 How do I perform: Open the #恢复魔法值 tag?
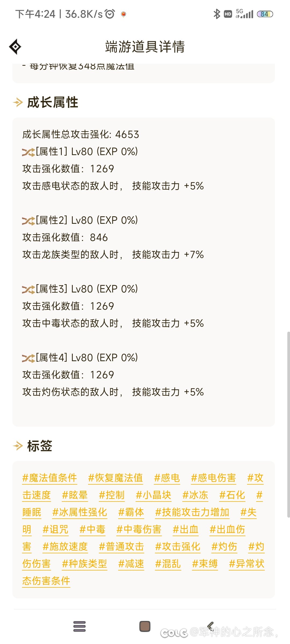(115, 478)
